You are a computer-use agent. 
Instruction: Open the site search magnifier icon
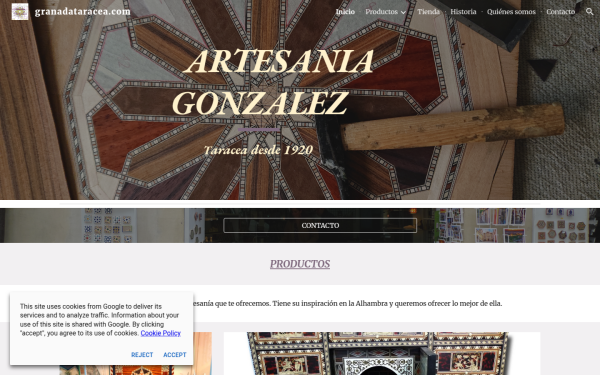589,11
